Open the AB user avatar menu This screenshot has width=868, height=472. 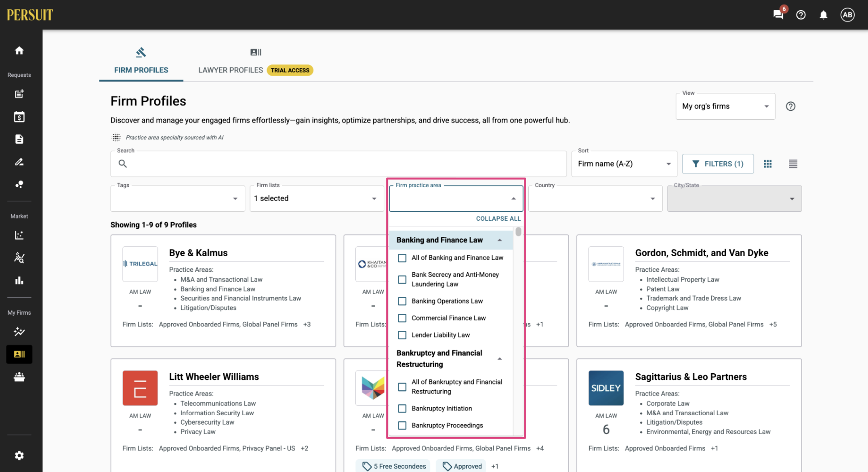pyautogui.click(x=847, y=15)
